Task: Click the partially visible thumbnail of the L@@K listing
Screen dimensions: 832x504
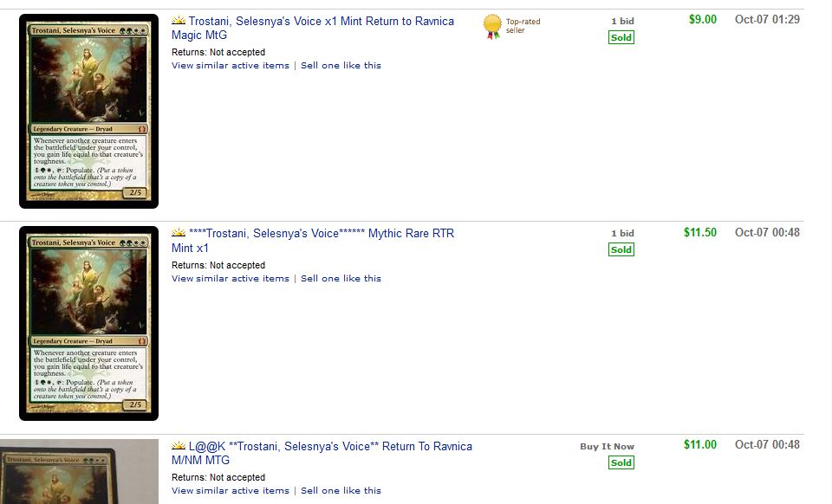Action: pos(80,472)
